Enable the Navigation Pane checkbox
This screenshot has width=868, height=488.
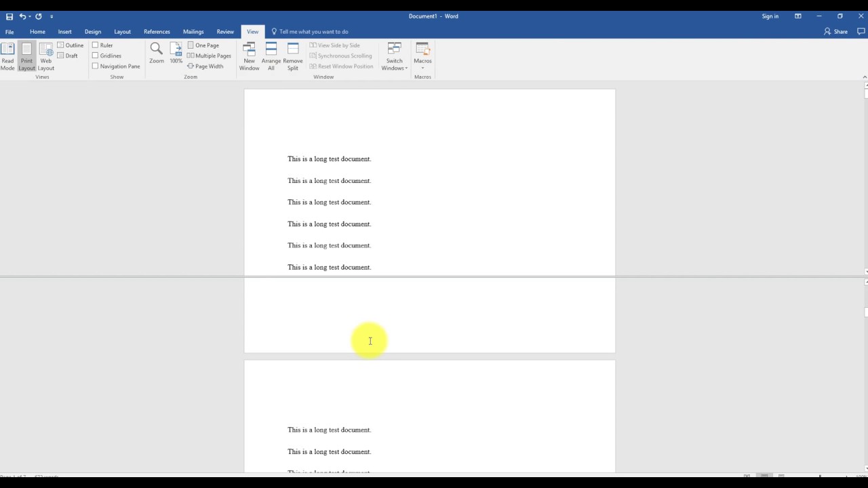click(96, 66)
